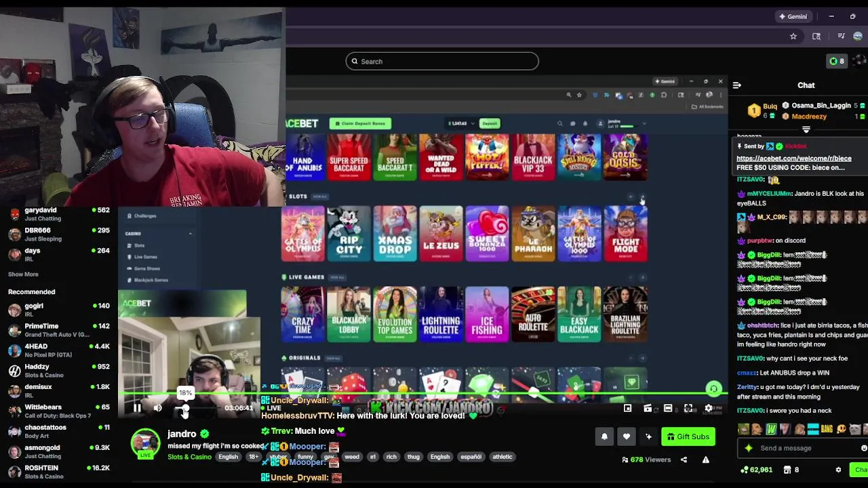Switch the player to theater mode
The image size is (868, 488).
tap(668, 408)
